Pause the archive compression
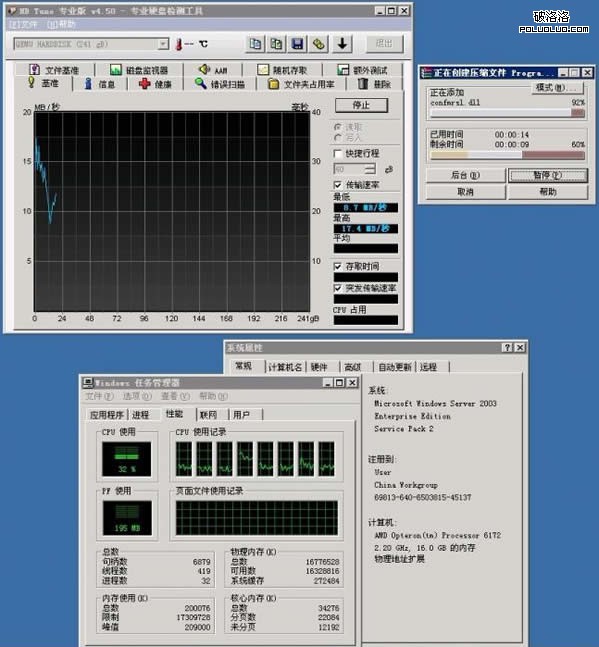599x647 pixels. pos(548,175)
